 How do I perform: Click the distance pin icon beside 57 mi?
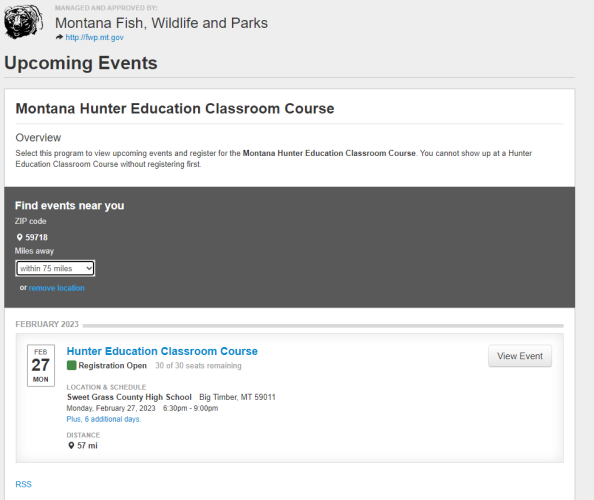click(71, 445)
